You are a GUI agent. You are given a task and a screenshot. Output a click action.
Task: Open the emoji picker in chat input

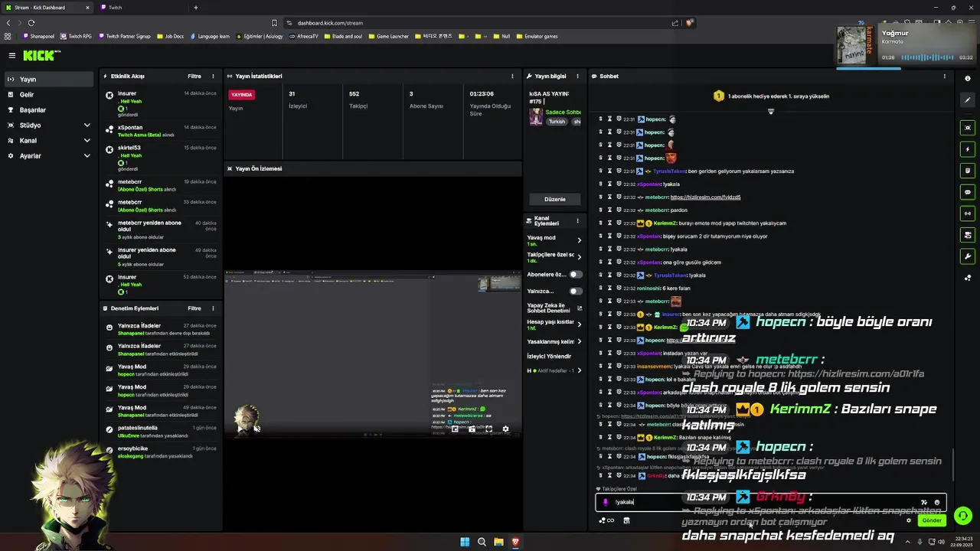[937, 502]
